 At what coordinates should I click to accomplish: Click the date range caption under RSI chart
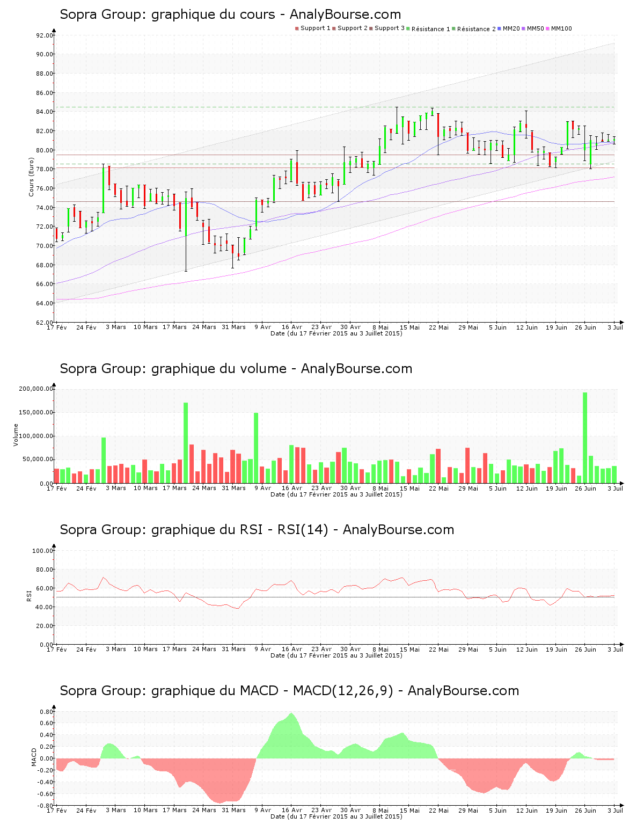[336, 655]
